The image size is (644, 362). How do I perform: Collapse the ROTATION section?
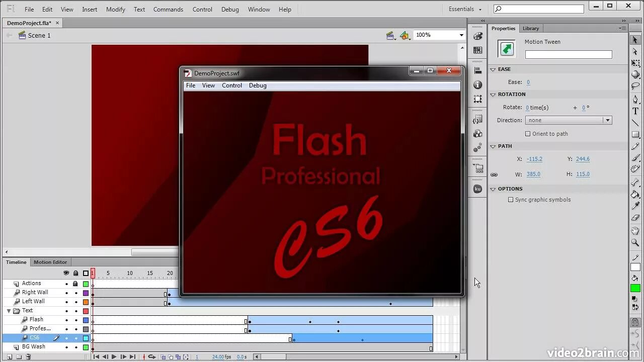coord(493,95)
